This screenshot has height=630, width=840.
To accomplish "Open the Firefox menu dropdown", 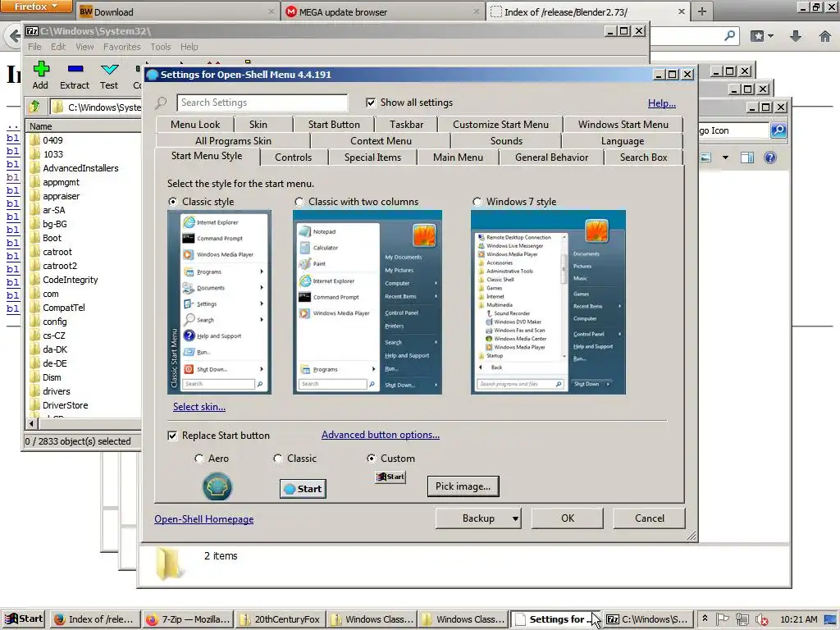I will (36, 7).
